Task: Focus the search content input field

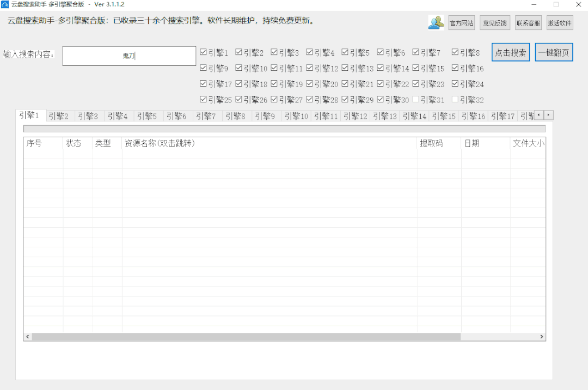Action: [x=129, y=56]
